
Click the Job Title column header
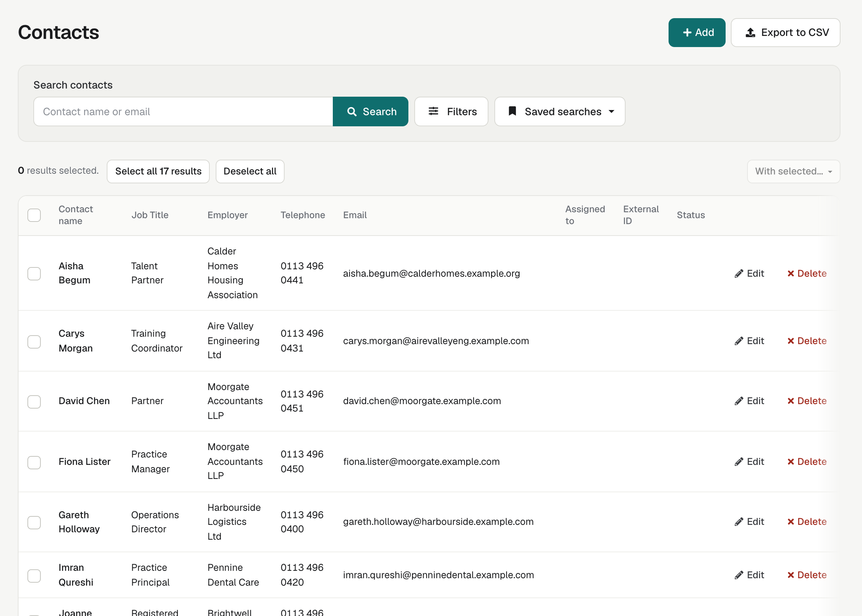click(x=150, y=215)
